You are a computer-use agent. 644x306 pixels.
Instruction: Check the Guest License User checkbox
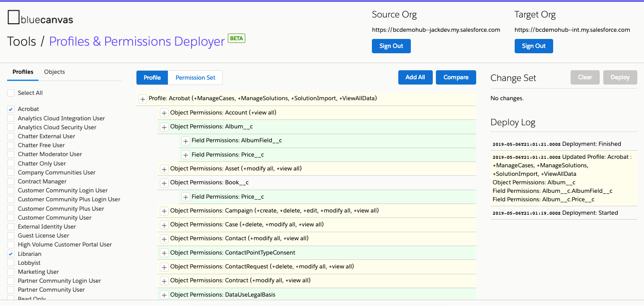coord(11,235)
